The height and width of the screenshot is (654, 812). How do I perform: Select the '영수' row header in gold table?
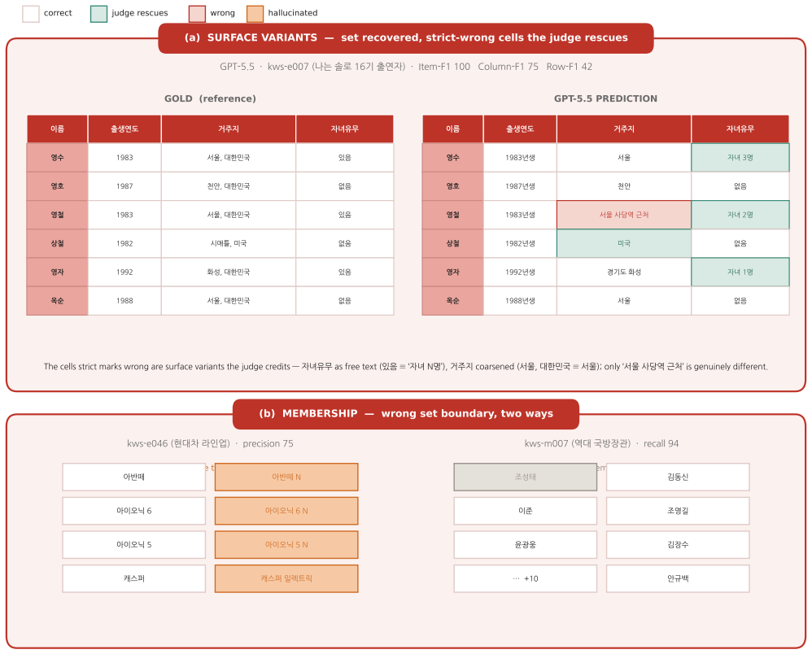[58, 158]
